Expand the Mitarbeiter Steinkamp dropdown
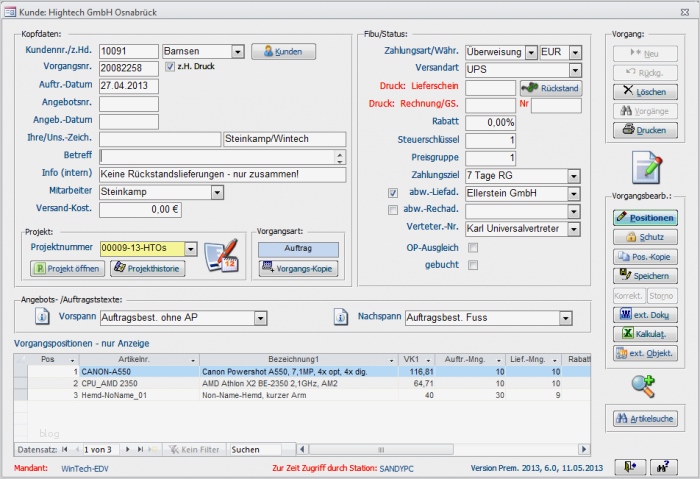700x479 pixels. click(216, 192)
